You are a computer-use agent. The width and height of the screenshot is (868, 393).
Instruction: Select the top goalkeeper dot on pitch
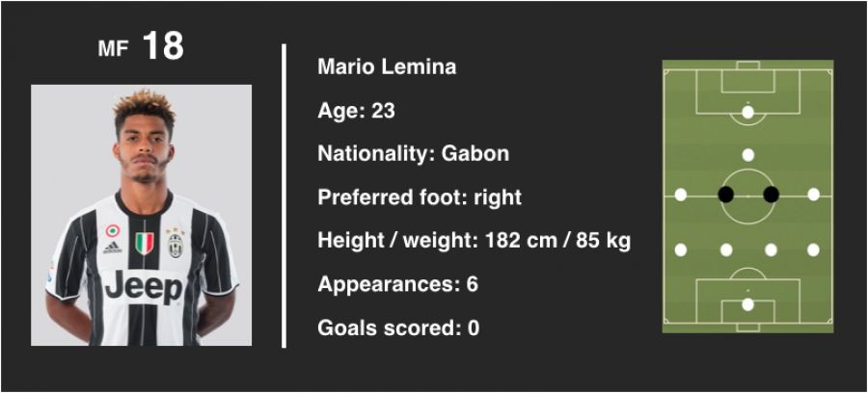coord(748,112)
